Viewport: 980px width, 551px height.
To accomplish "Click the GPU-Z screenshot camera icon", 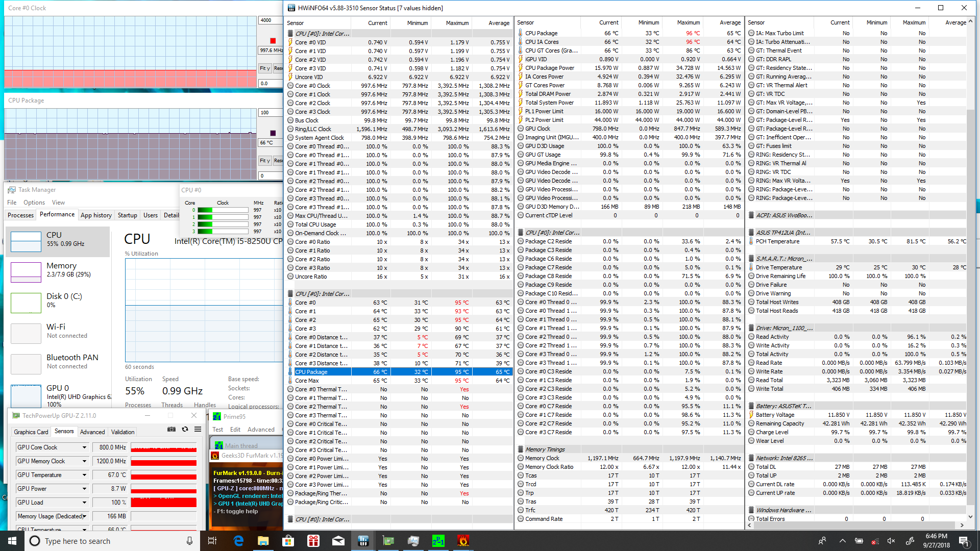I will tap(171, 429).
